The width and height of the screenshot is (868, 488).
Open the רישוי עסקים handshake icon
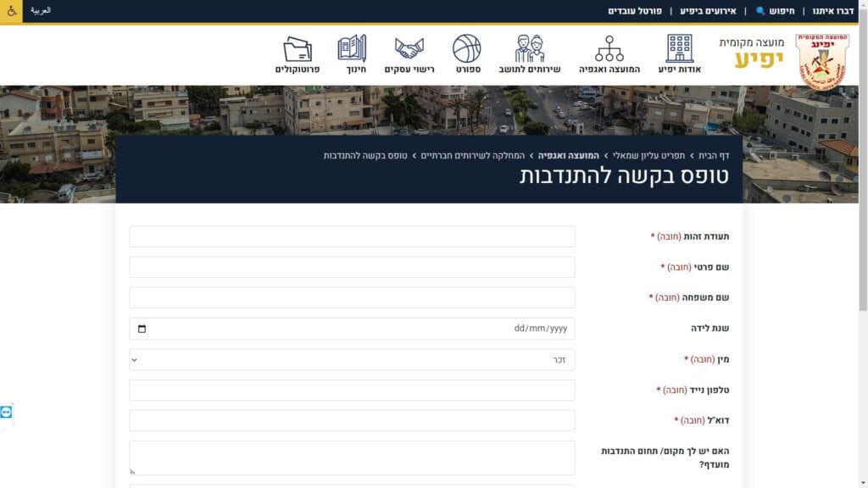pyautogui.click(x=409, y=48)
